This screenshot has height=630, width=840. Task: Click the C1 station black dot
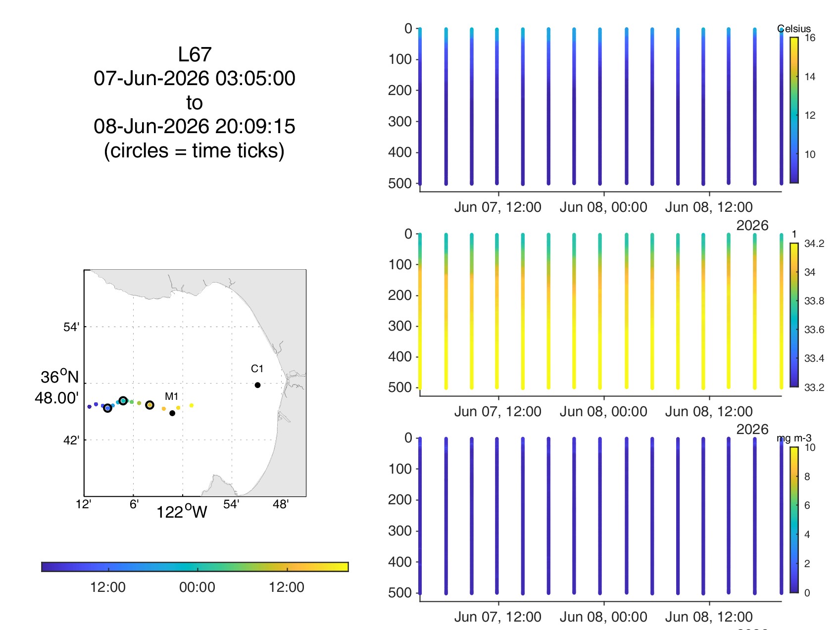(x=257, y=385)
